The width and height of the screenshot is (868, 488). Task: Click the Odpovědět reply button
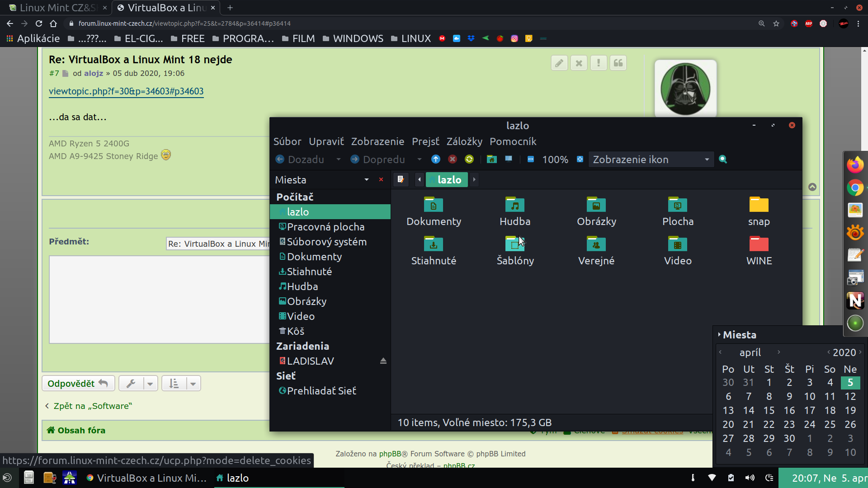click(x=78, y=384)
